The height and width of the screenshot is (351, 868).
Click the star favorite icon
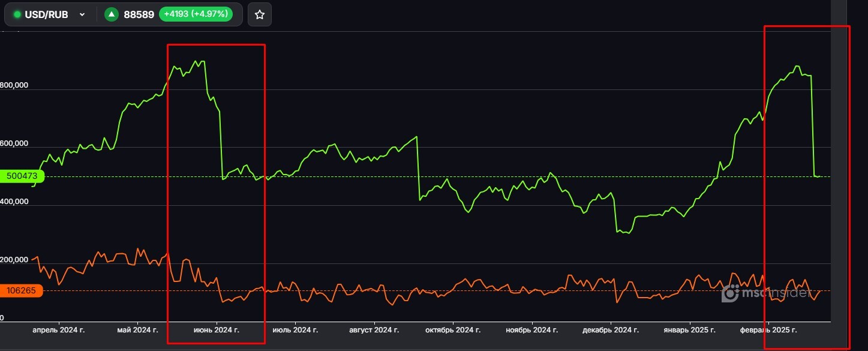point(260,14)
